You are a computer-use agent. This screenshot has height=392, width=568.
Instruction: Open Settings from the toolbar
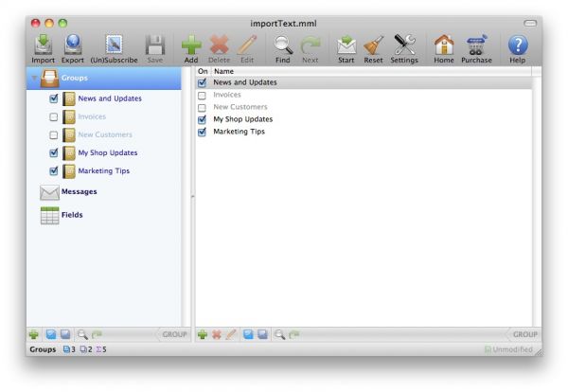(x=404, y=45)
